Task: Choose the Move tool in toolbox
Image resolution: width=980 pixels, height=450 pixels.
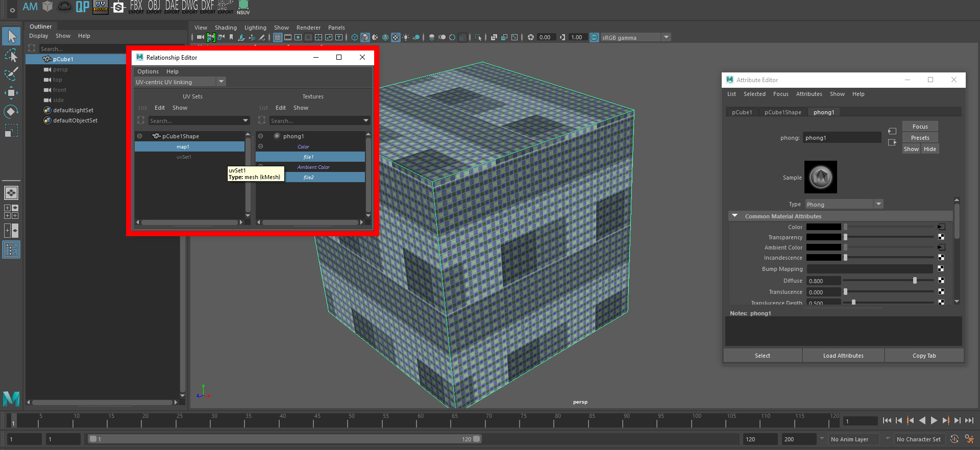Action: [x=11, y=93]
